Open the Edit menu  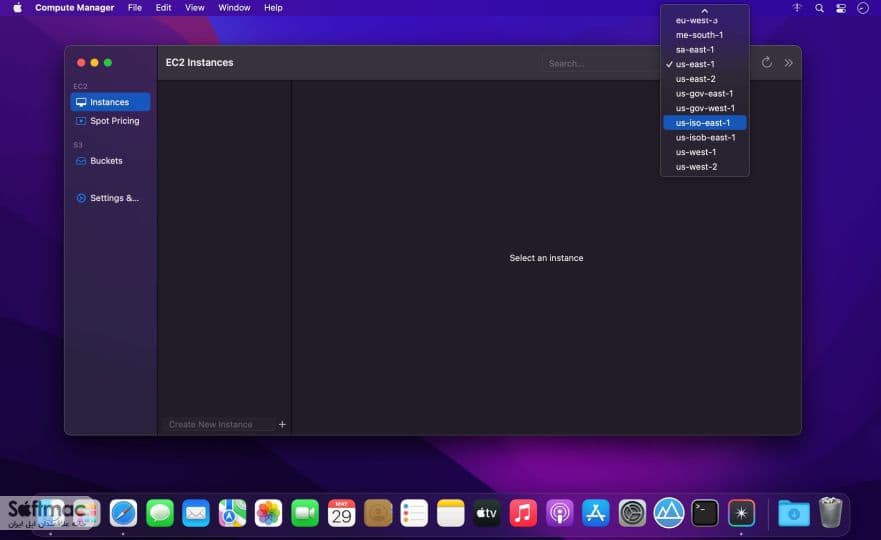tap(163, 8)
